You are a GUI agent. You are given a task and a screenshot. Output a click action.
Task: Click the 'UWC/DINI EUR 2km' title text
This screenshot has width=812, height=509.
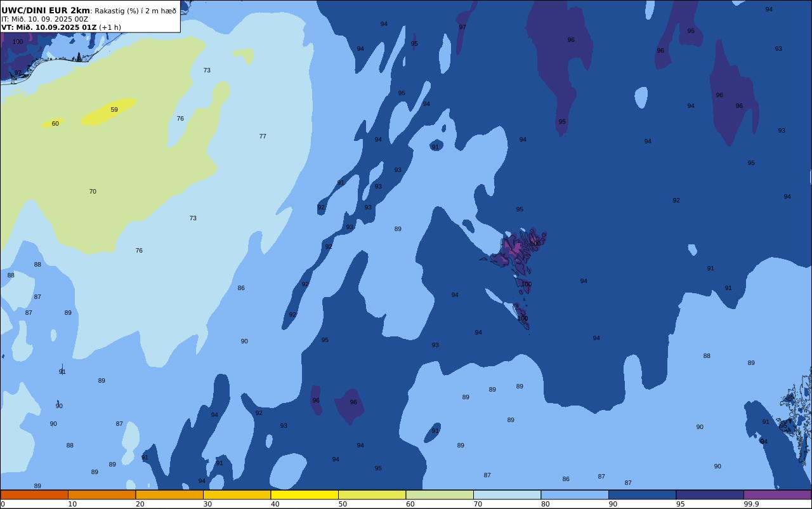pyautogui.click(x=46, y=11)
